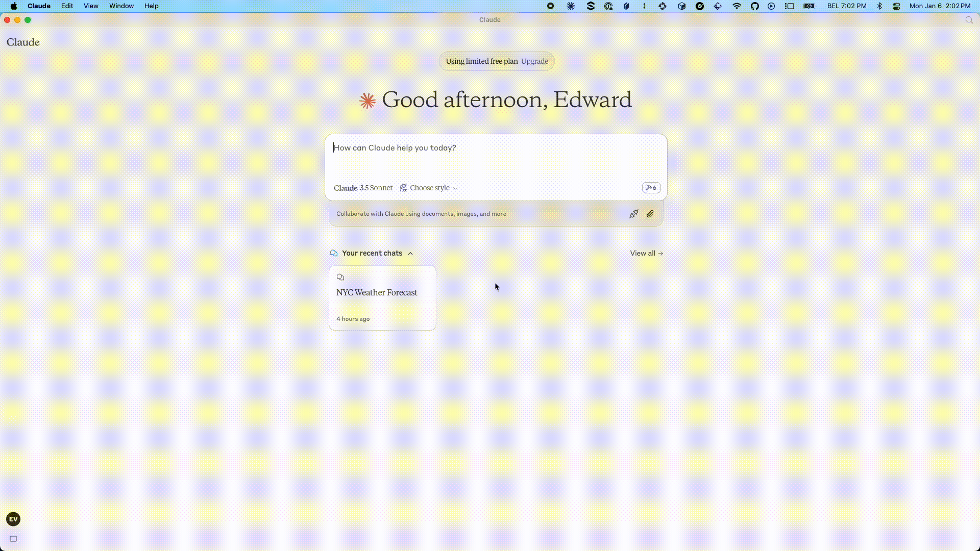Image resolution: width=980 pixels, height=551 pixels.
Task: Click the Wi-Fi status icon
Action: coord(736,6)
